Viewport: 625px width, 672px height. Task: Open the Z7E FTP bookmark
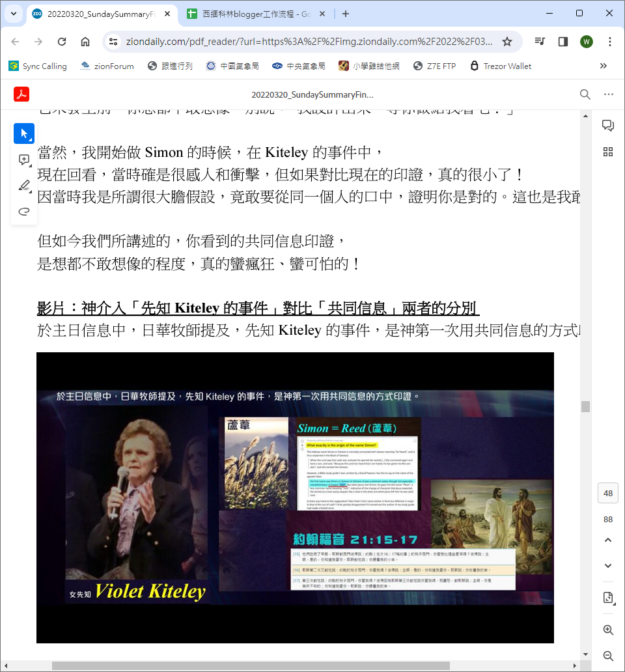[x=435, y=66]
